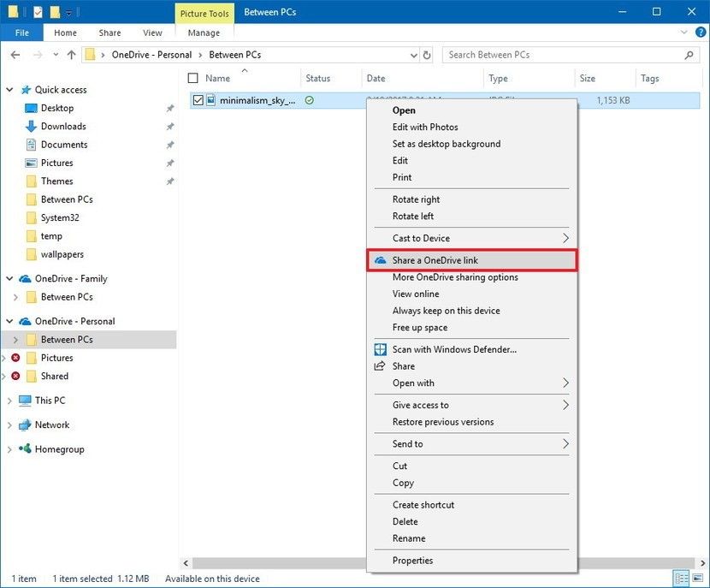Click the Help question mark icon
Viewport: 710px width, 588px height.
[x=699, y=33]
